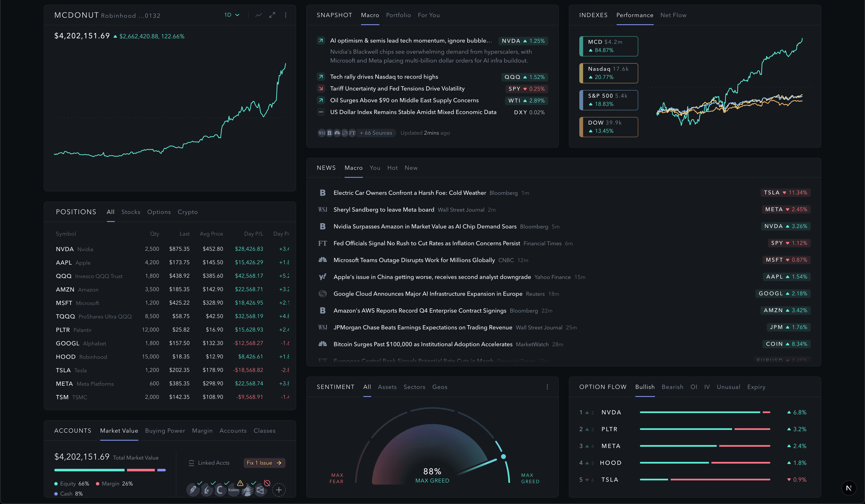
Task: Click Fix 1 Issue button
Action: 264,463
